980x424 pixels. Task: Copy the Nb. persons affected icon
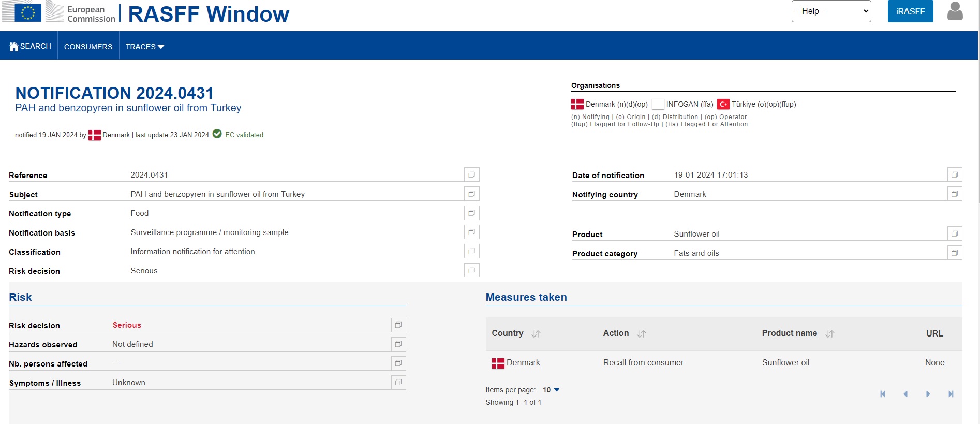[x=398, y=363]
